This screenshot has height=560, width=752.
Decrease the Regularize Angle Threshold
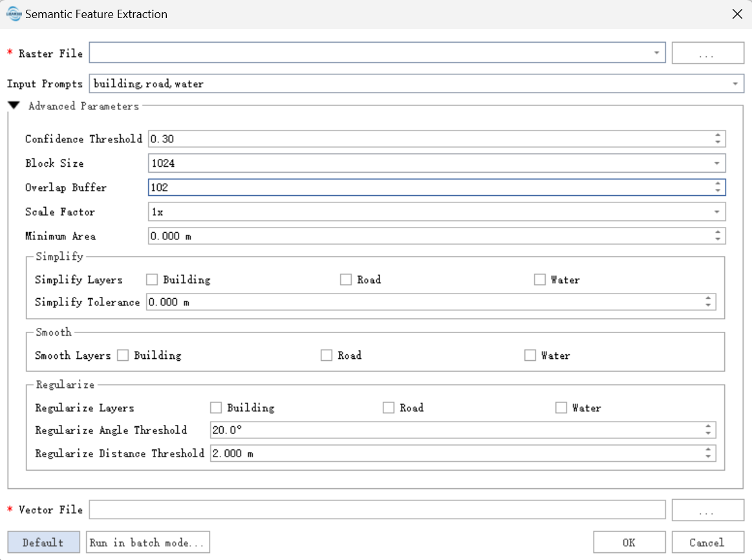(708, 433)
